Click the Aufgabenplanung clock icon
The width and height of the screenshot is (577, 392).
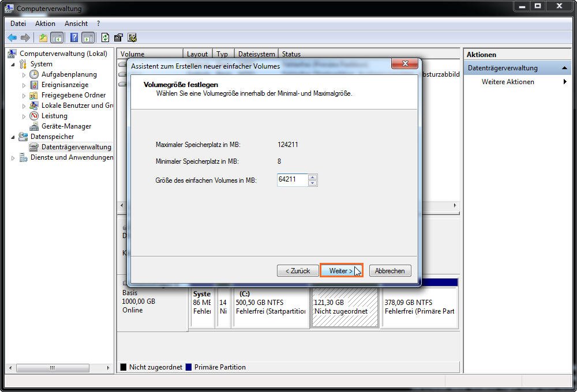pyautogui.click(x=34, y=74)
